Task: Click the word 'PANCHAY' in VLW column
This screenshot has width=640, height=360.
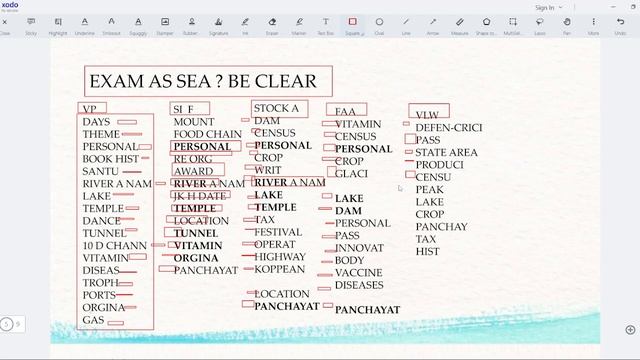Action: (x=441, y=227)
